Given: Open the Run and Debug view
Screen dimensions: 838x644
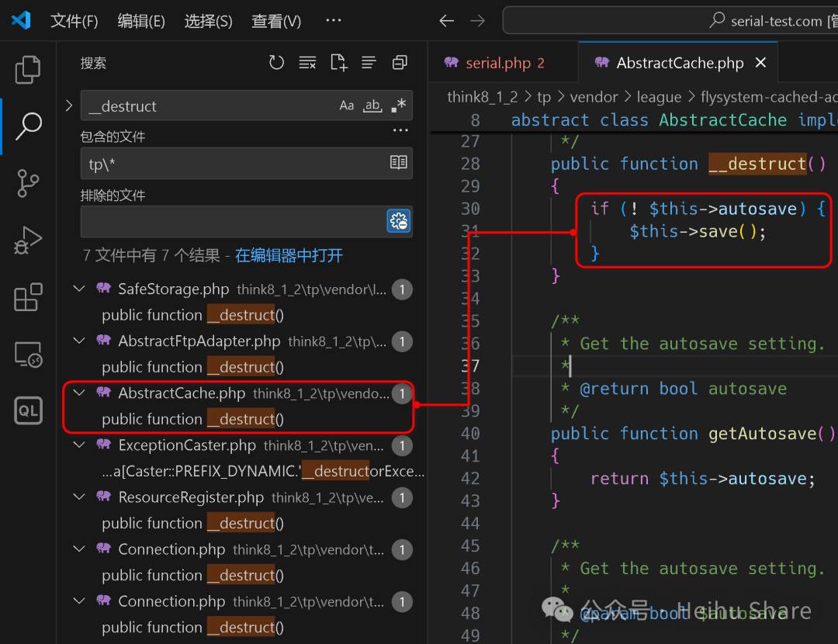Looking at the screenshot, I should tap(28, 240).
